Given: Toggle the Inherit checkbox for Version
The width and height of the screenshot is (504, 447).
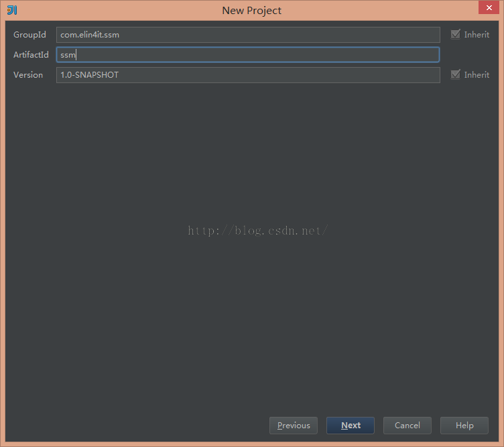Looking at the screenshot, I should [456, 74].
